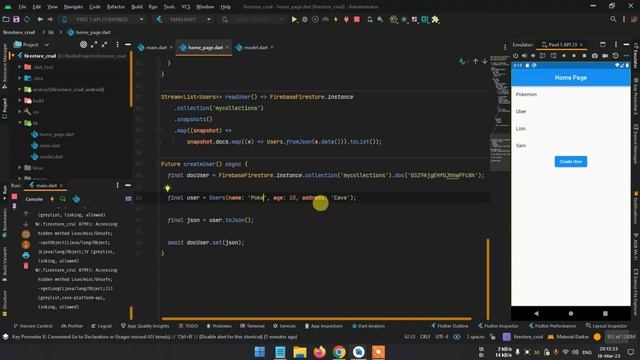Screen dimensions: 640x360
Task: Open the emulator snapshots history icon
Action: pyautogui.click(x=616, y=56)
